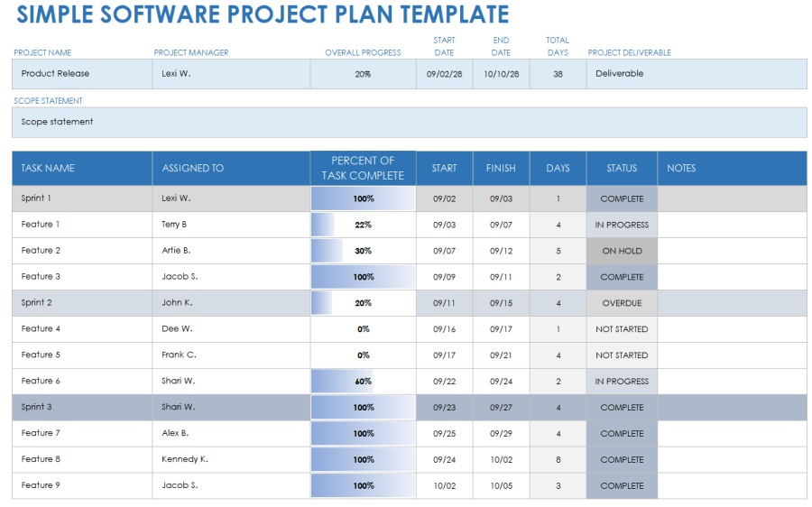Click the Scope statement text field
The height and width of the screenshot is (507, 812).
coord(409,122)
